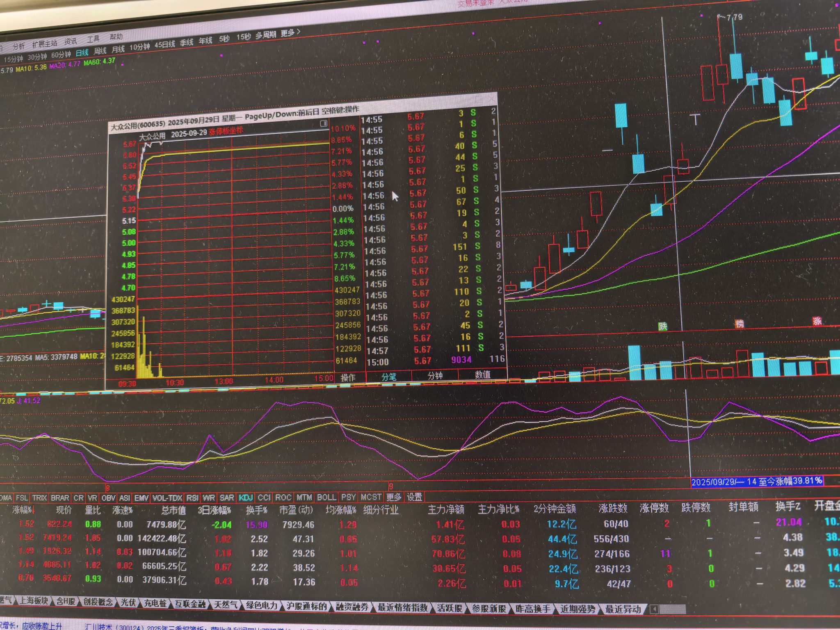This screenshot has height=630, width=840.
Task: Open the 汇川技术 news ticker link
Action: click(98, 627)
